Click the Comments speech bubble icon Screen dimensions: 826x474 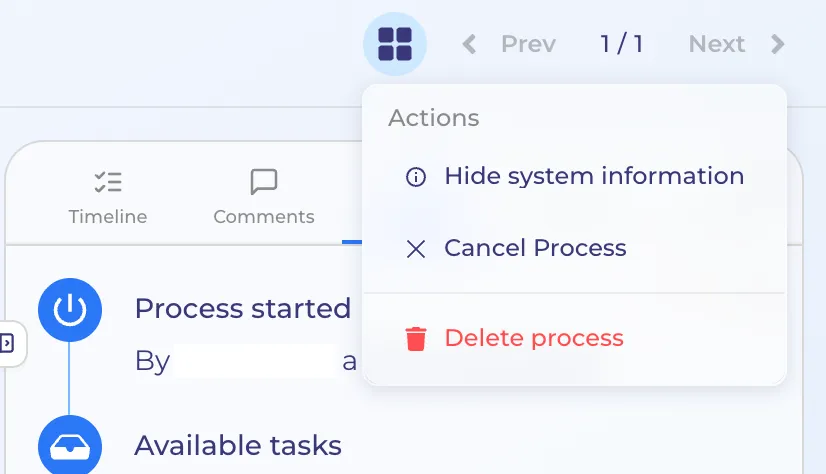pyautogui.click(x=264, y=182)
